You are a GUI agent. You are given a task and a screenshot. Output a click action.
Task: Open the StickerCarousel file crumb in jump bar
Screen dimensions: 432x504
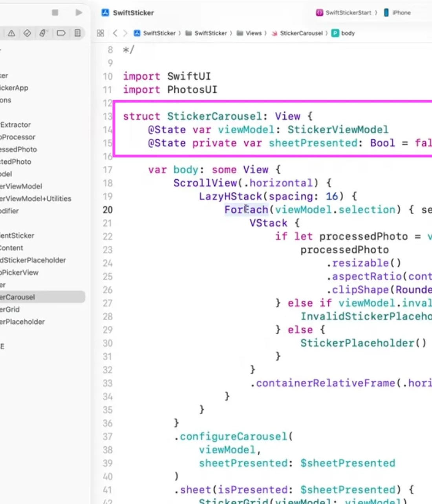[297, 33]
